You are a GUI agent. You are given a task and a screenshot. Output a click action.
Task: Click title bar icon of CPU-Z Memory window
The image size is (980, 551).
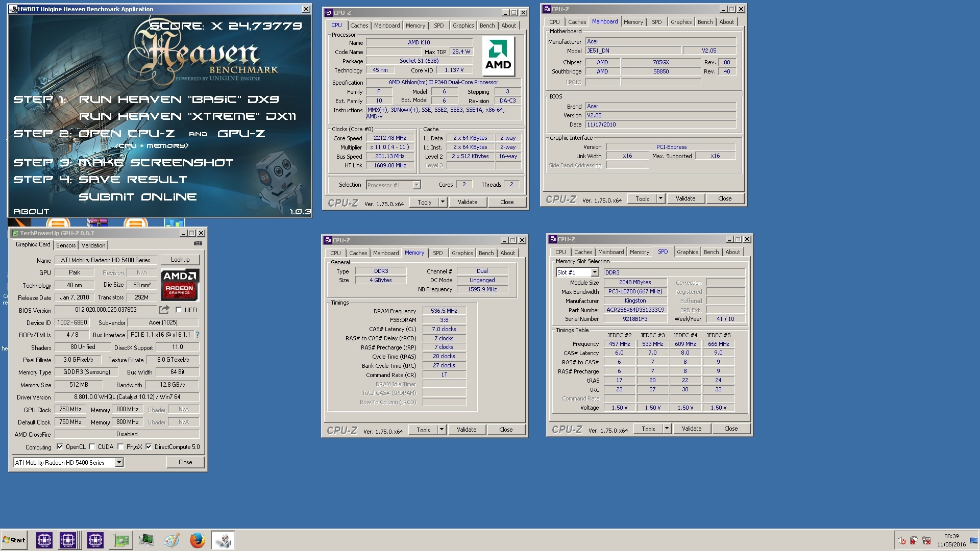(328, 240)
